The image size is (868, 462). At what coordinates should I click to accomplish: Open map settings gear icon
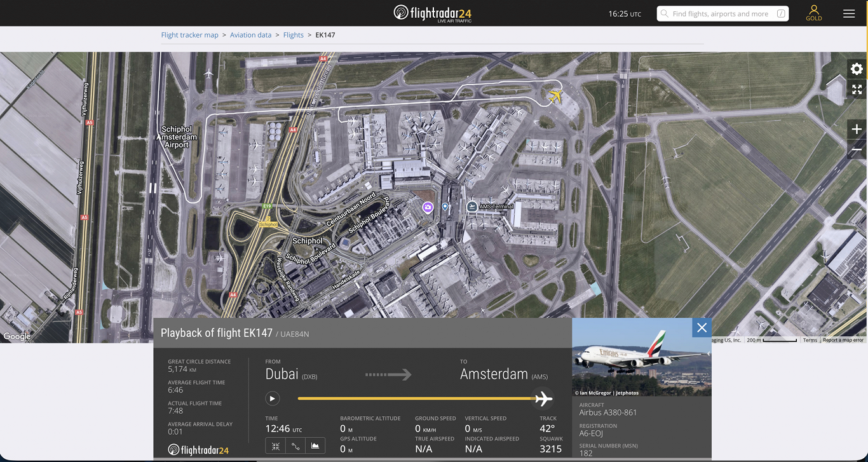[857, 69]
